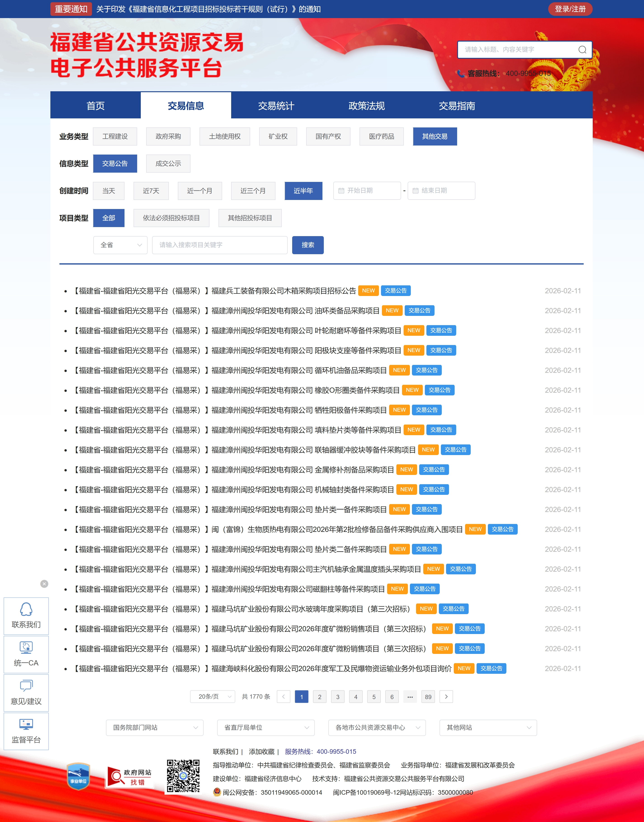
Task: Open the 联系我们 QQ sidebar icon
Action: point(26,616)
